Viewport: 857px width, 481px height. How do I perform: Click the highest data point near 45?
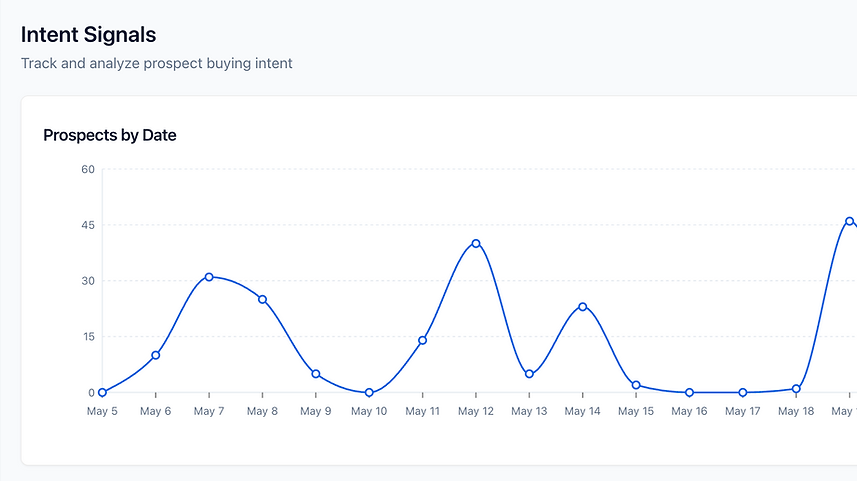tap(849, 221)
